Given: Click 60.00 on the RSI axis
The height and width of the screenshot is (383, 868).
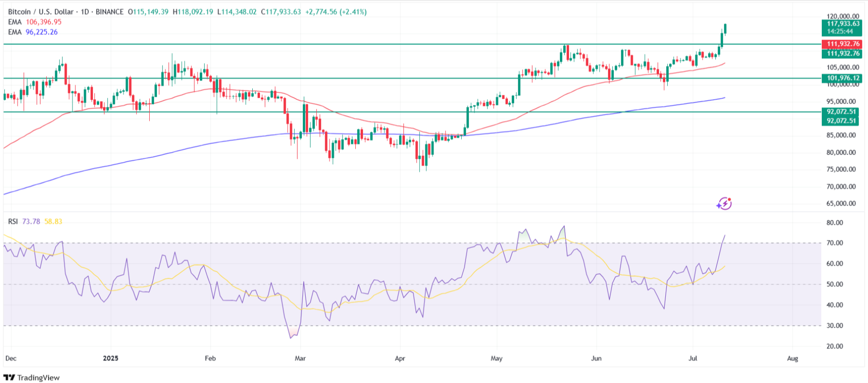Looking at the screenshot, I should pyautogui.click(x=835, y=264).
